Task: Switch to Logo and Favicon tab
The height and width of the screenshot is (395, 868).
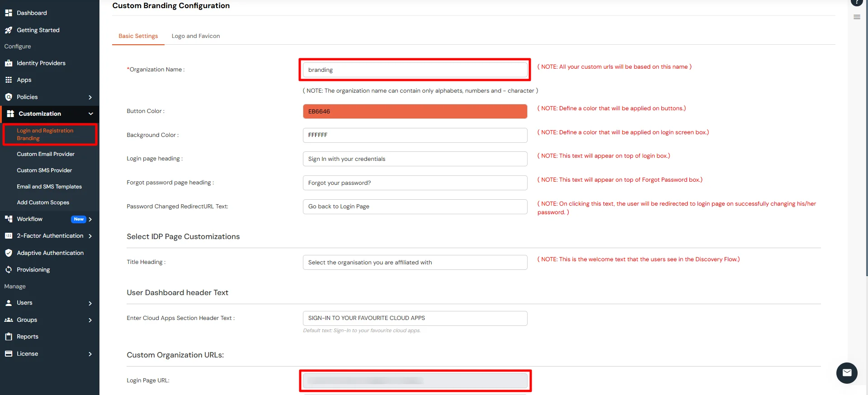Action: click(x=196, y=36)
